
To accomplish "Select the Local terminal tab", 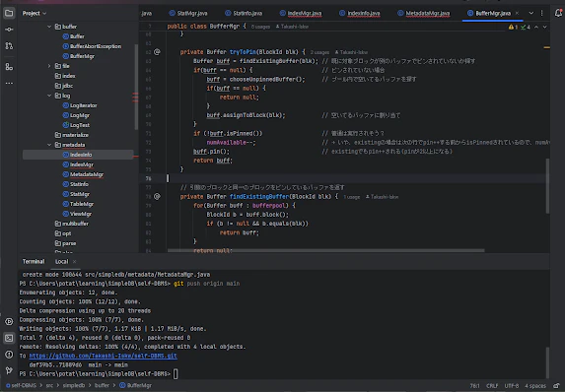I will click(61, 262).
